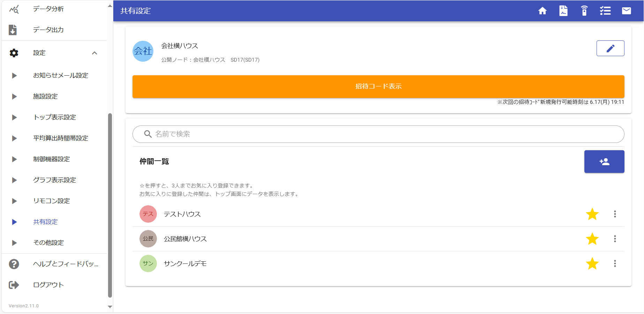Click the データ出力 download icon in sidebar
This screenshot has height=314, width=644.
point(13,30)
